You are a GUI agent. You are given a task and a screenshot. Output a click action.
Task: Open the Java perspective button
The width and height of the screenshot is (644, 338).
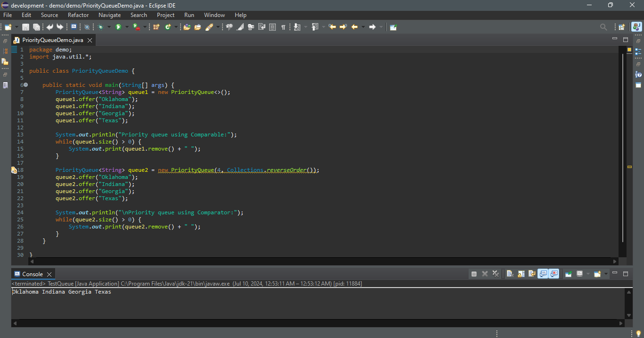pyautogui.click(x=636, y=27)
